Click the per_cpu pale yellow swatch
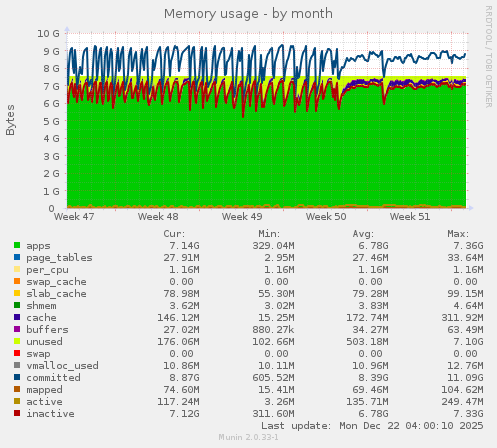This screenshot has width=497, height=448. [17, 269]
